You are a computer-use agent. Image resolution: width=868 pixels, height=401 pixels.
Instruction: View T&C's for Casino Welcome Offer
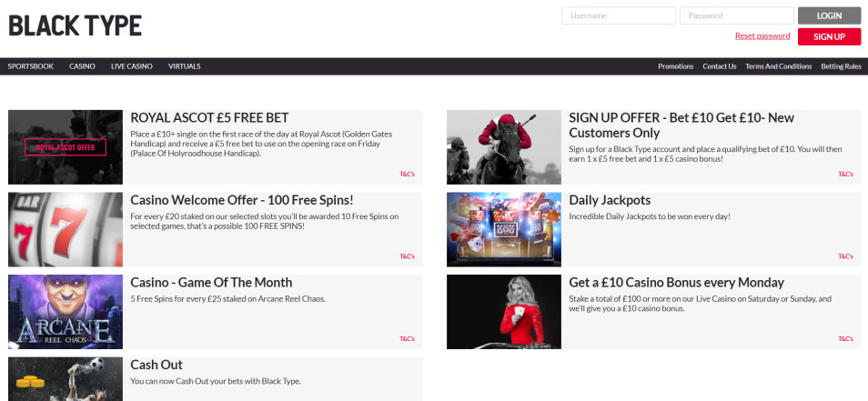[407, 256]
